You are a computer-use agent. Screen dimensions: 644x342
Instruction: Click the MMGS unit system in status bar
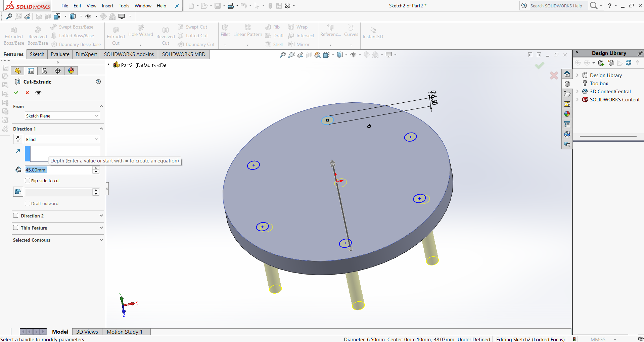(x=598, y=339)
